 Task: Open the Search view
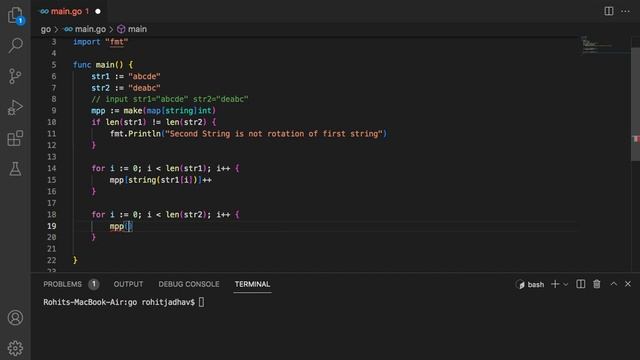(16, 45)
